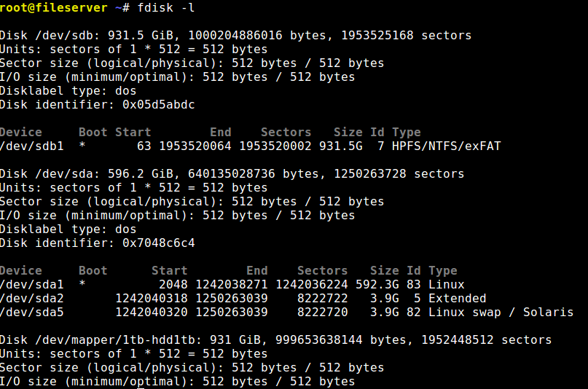Click the Disk /dev/sdb header line
The height and width of the screenshot is (389, 588).
(x=235, y=35)
